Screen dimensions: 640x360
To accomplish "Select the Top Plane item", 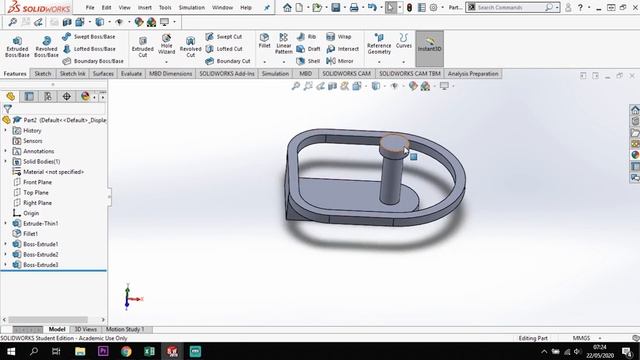I will [31, 193].
